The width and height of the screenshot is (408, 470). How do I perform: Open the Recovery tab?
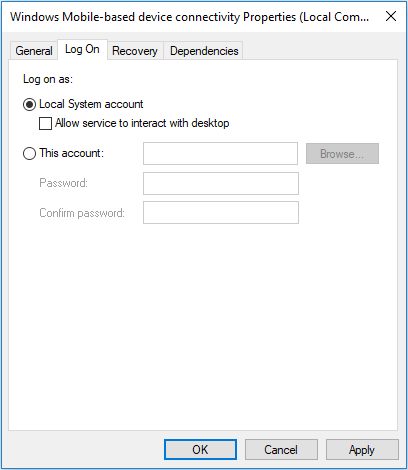coord(135,51)
